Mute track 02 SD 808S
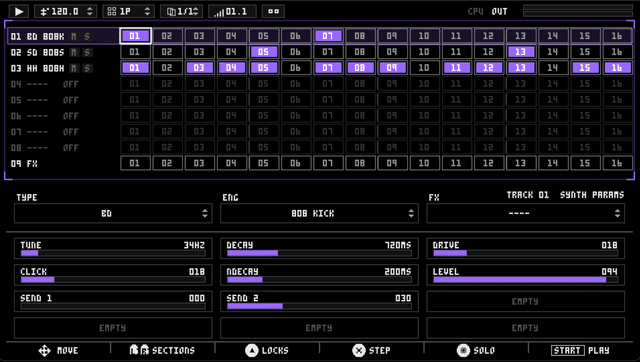This screenshot has width=640, height=362. point(74,52)
